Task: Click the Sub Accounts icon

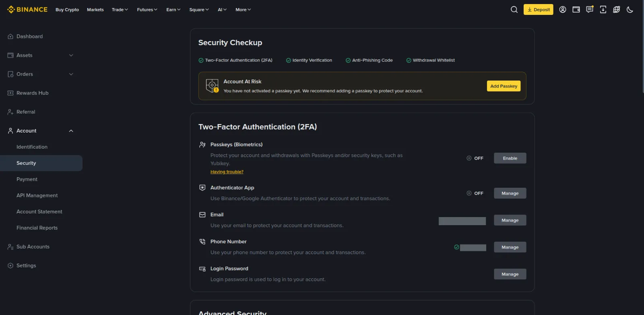Action: point(10,247)
